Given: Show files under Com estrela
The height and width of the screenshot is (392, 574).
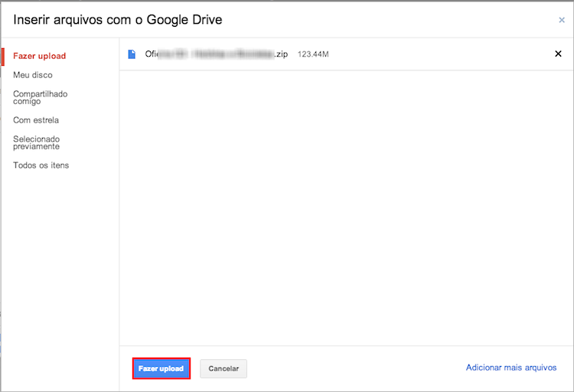Looking at the screenshot, I should [x=36, y=120].
